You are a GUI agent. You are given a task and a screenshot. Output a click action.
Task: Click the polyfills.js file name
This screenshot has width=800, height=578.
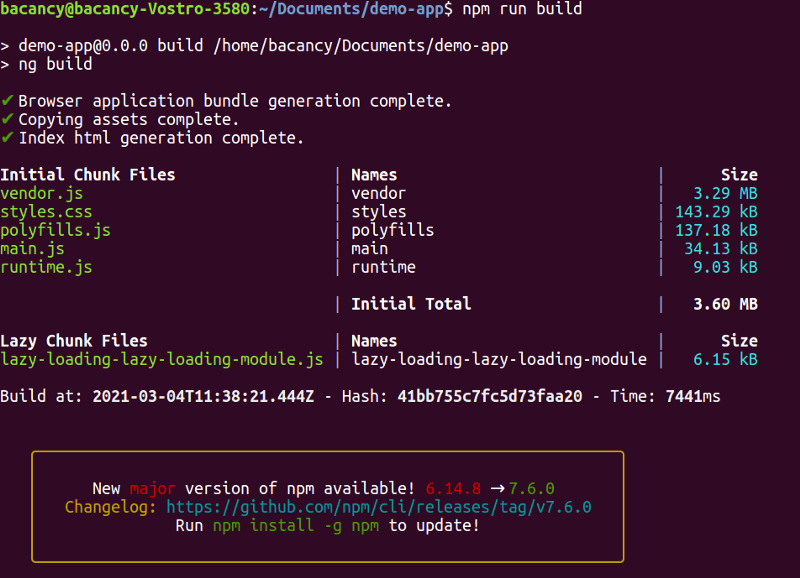55,230
